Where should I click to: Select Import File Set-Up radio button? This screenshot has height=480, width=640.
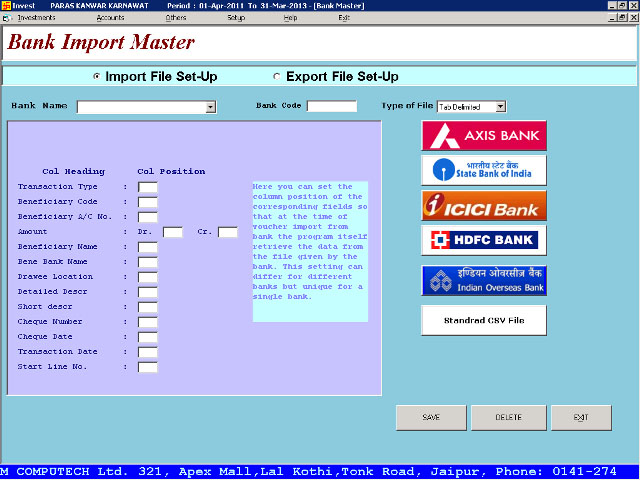click(97, 77)
